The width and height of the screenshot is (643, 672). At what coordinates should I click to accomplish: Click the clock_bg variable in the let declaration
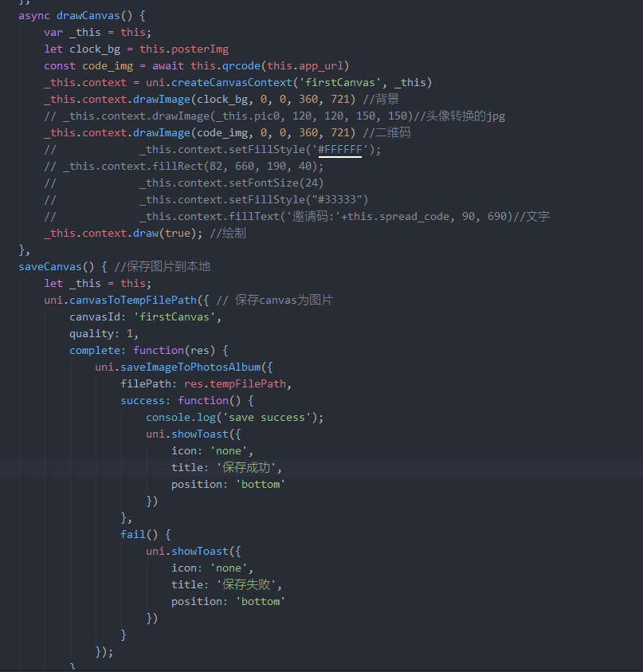coord(95,49)
